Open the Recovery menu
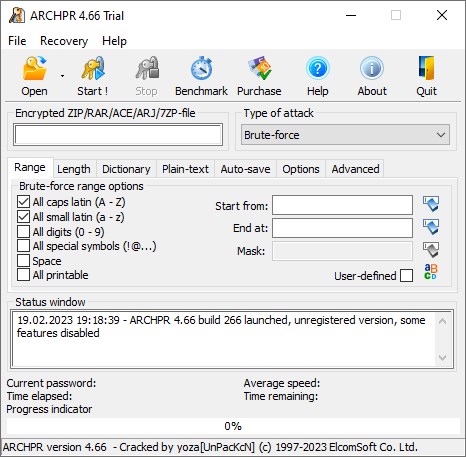This screenshot has width=466, height=457. pos(64,41)
